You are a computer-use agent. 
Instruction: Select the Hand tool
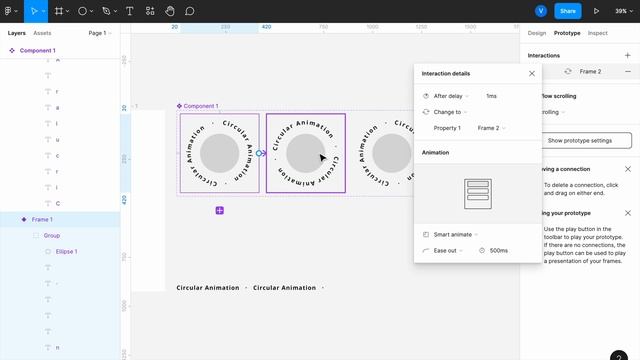(170, 11)
